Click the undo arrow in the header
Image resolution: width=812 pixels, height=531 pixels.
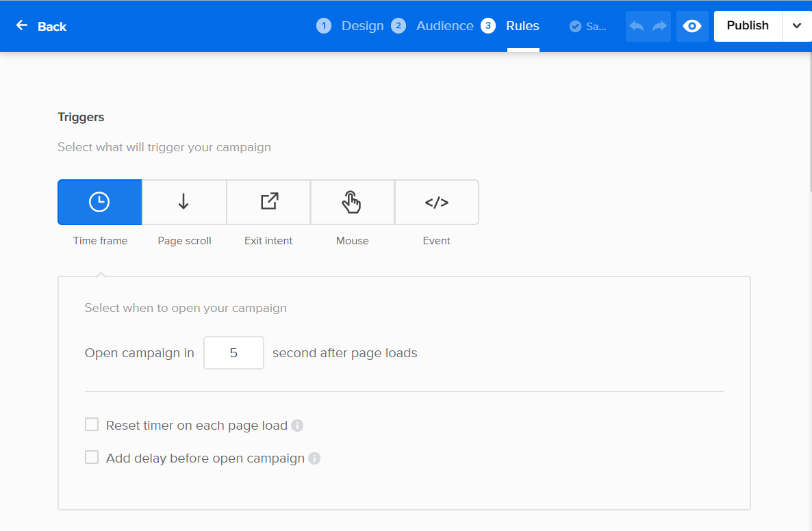(x=637, y=26)
